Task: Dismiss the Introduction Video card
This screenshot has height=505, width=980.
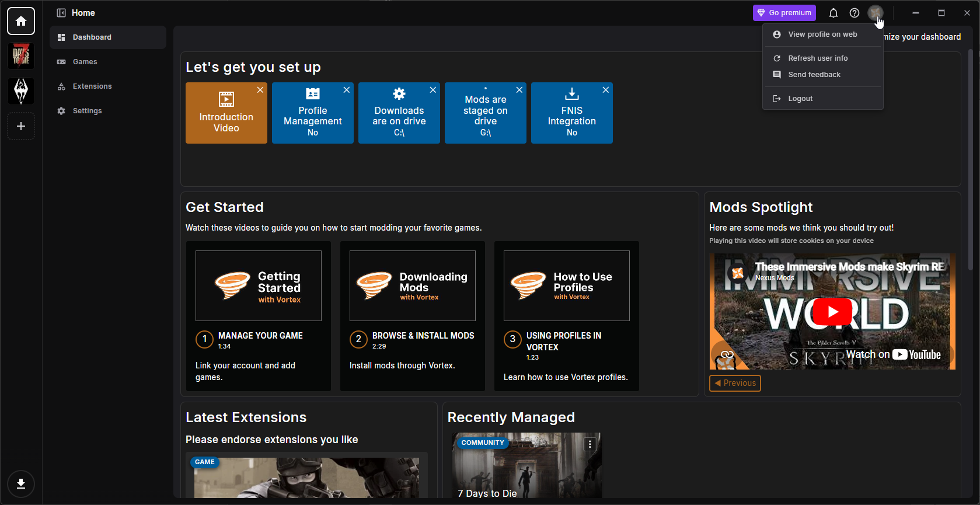Action: point(260,90)
